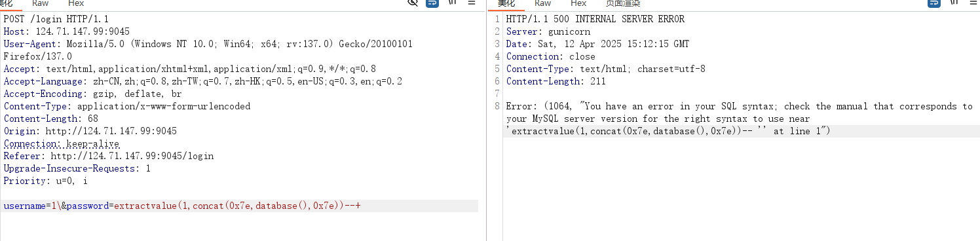The height and width of the screenshot is (241, 980).
Task: Click the 'Accept-Encoding: gzip, deflate, br' line
Action: pos(92,94)
